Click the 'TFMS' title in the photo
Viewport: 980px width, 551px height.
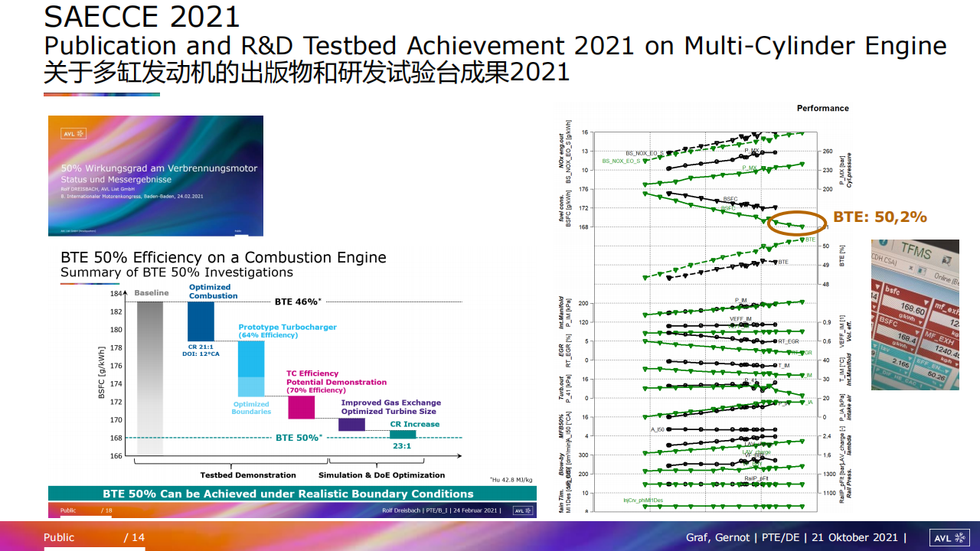[x=916, y=251]
